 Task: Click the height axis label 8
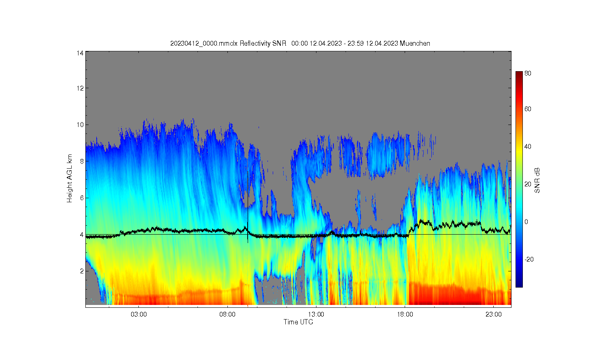(82, 161)
